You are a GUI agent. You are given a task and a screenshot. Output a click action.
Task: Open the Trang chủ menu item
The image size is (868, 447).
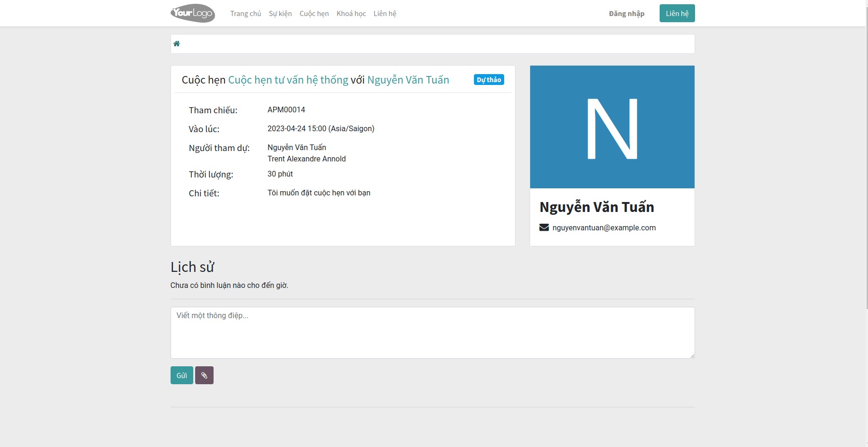pyautogui.click(x=245, y=13)
